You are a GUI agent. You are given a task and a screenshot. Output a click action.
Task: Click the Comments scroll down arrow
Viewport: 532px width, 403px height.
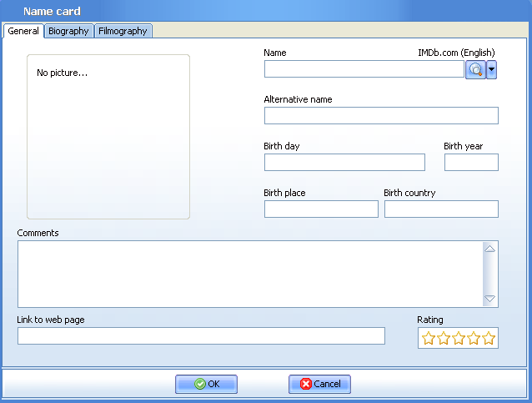[489, 299]
